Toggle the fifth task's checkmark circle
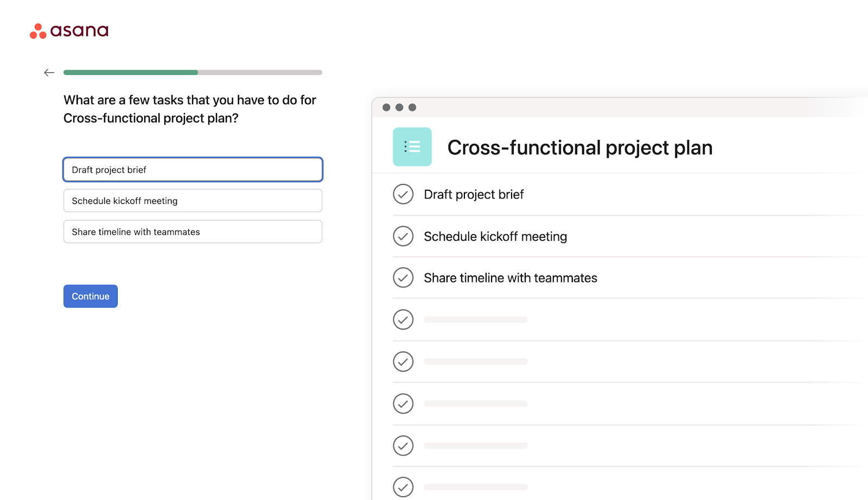This screenshot has height=500, width=868. 403,362
